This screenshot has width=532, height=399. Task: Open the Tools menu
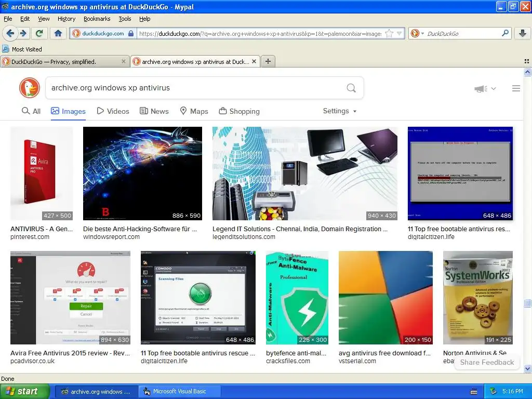(x=125, y=19)
